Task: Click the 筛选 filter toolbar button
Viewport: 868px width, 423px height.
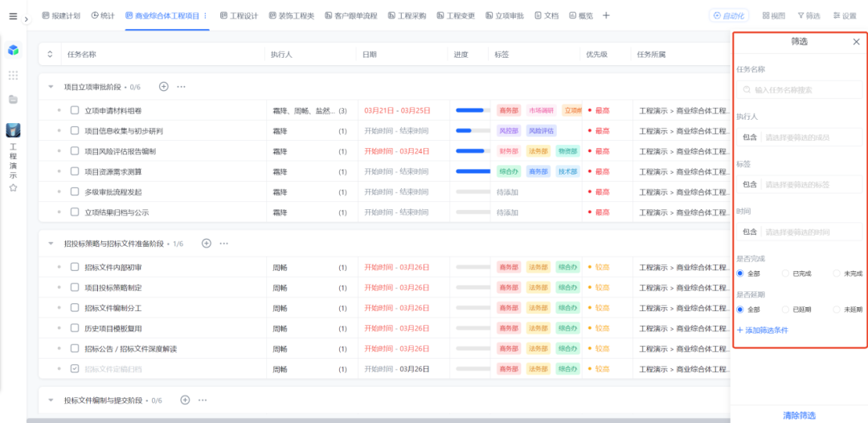Action: point(809,16)
